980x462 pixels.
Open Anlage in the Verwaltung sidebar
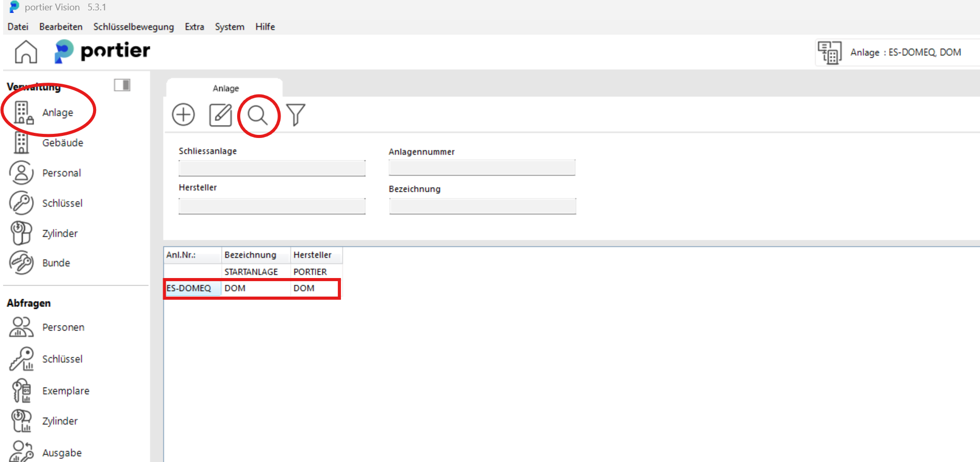click(44, 113)
